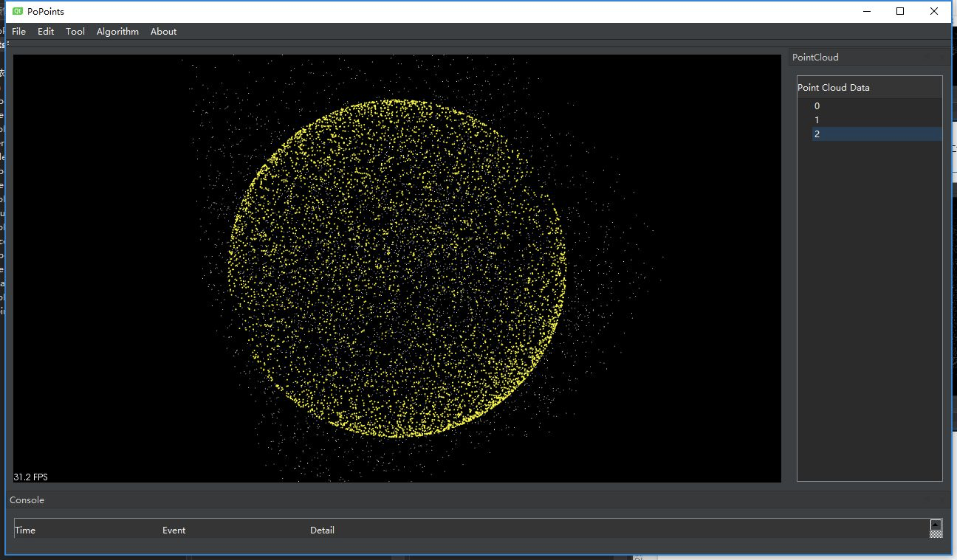Viewport: 957px width, 560px height.
Task: Click the Point Cloud Data column header
Action: pos(870,87)
